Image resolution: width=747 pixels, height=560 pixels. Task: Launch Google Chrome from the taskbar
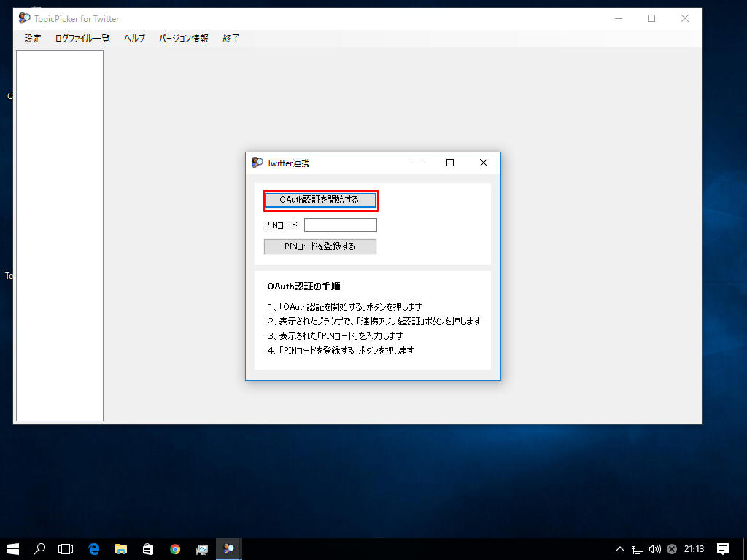tap(175, 549)
